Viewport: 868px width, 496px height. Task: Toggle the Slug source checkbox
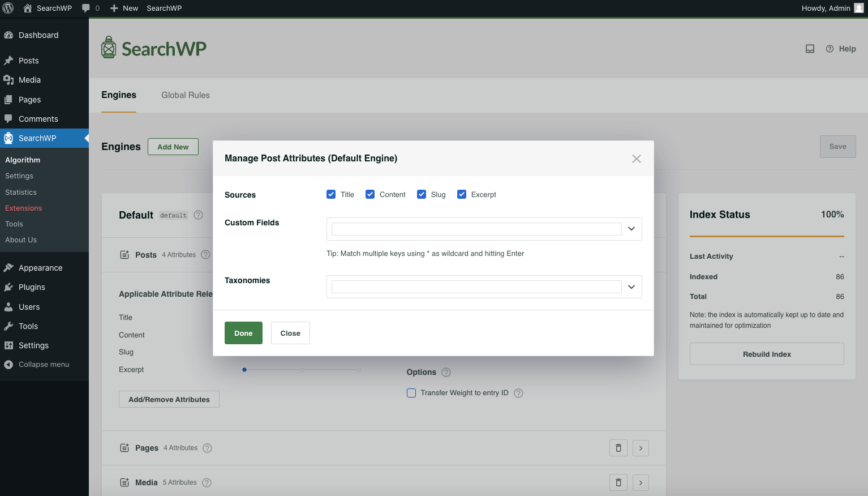tap(422, 194)
